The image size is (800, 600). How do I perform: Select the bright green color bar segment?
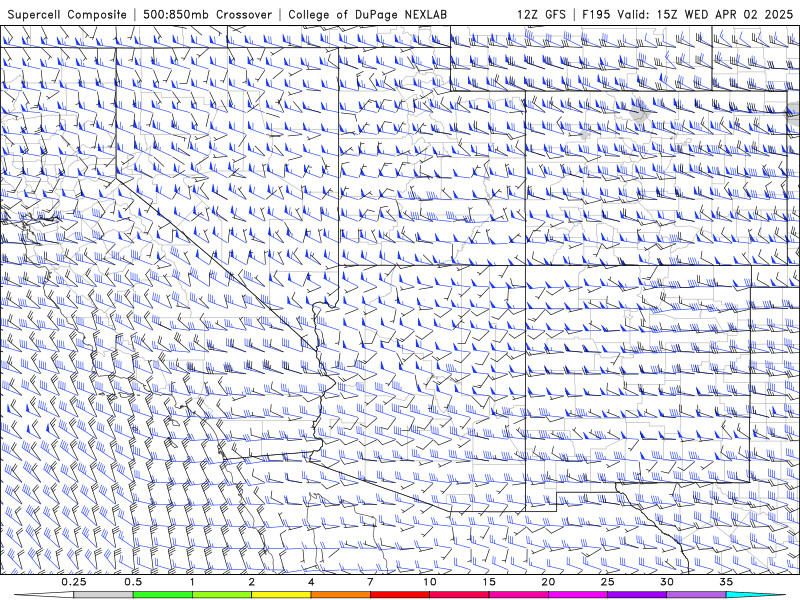pyautogui.click(x=163, y=595)
